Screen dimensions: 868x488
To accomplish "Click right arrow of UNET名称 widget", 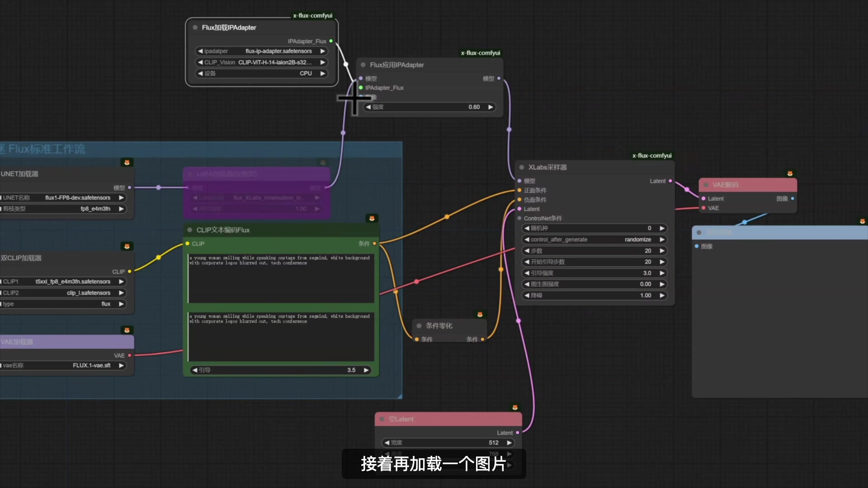I will coord(121,197).
